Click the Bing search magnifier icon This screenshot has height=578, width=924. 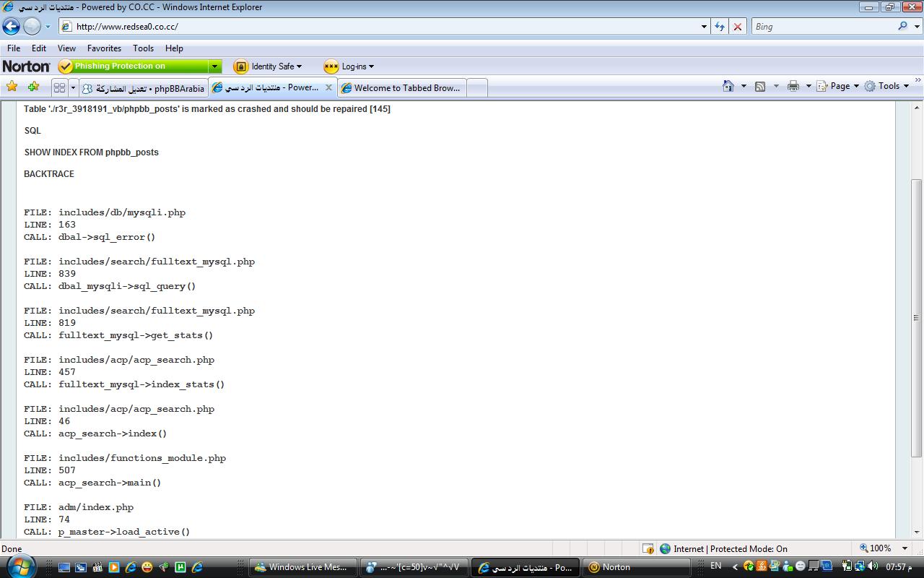click(x=903, y=26)
